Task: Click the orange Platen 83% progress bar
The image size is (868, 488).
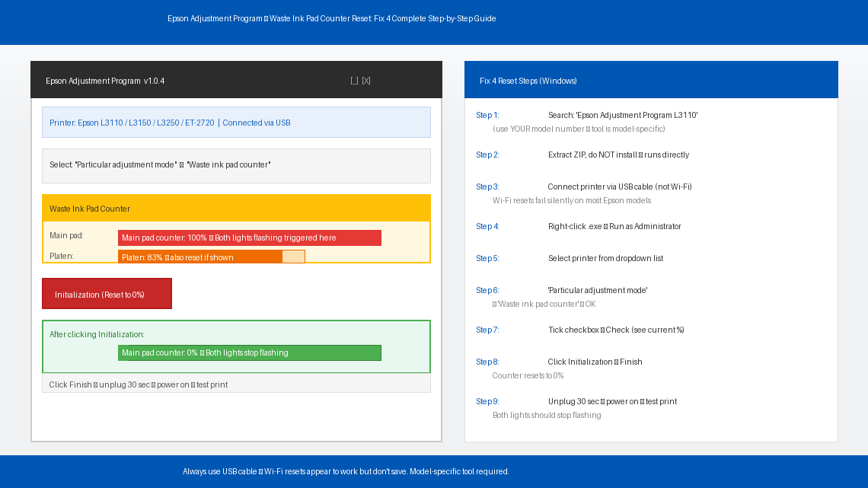Action: tap(211, 257)
